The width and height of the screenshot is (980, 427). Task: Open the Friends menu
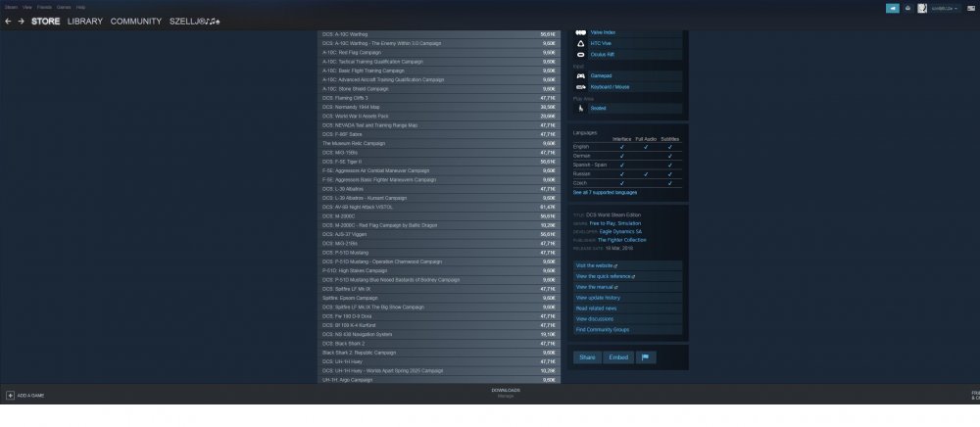tap(44, 8)
